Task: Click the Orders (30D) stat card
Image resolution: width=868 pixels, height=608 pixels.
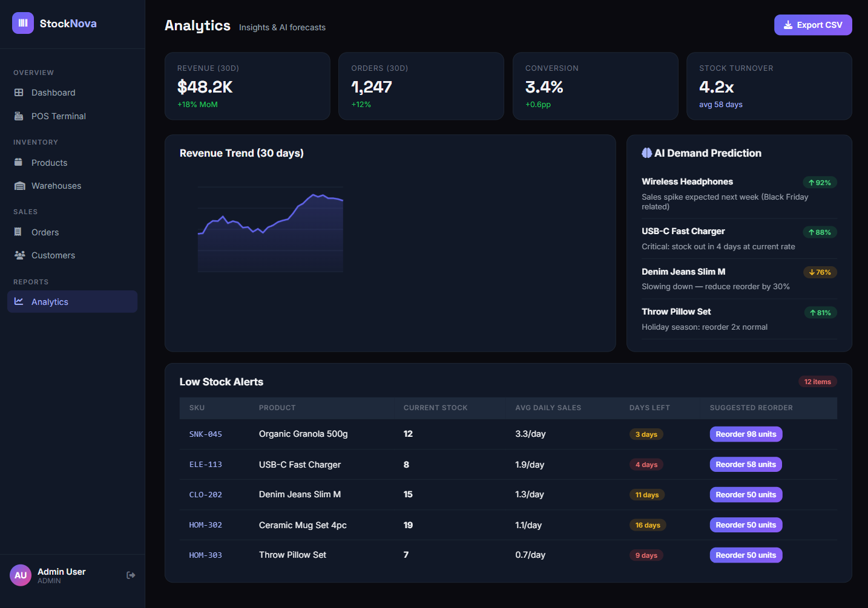Action: coord(421,86)
